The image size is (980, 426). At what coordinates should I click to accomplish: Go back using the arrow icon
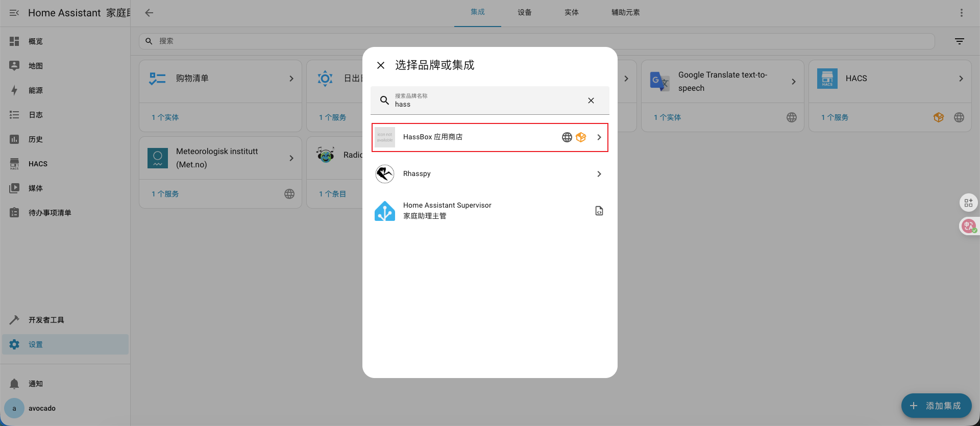coord(149,13)
